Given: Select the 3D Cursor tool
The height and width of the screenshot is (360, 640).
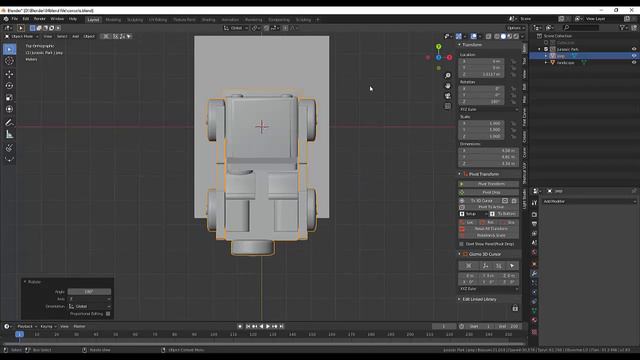Looking at the screenshot, I should click(9, 61).
